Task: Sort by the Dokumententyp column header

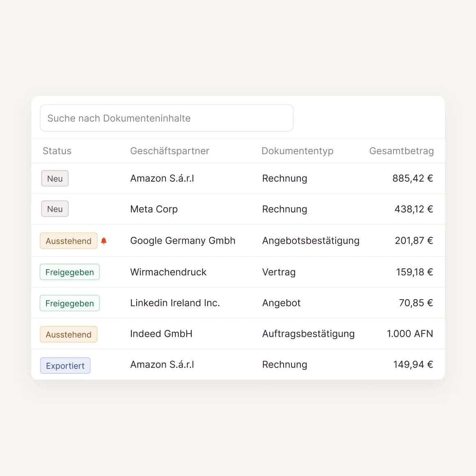Action: 297,151
